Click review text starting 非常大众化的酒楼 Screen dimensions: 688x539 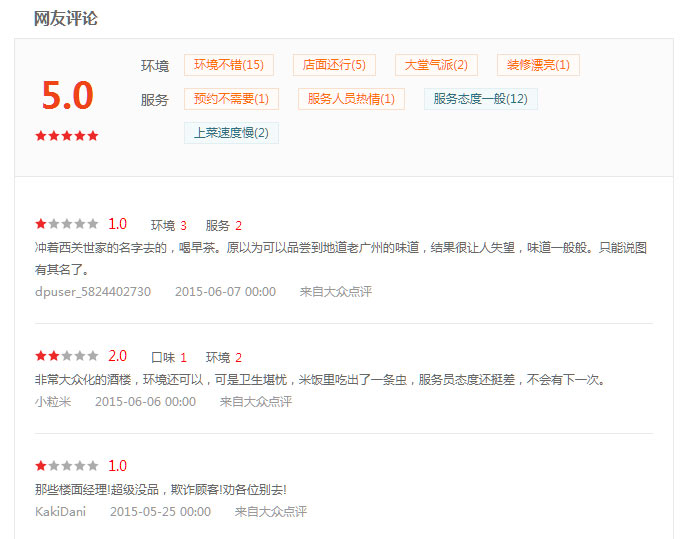pos(320,380)
